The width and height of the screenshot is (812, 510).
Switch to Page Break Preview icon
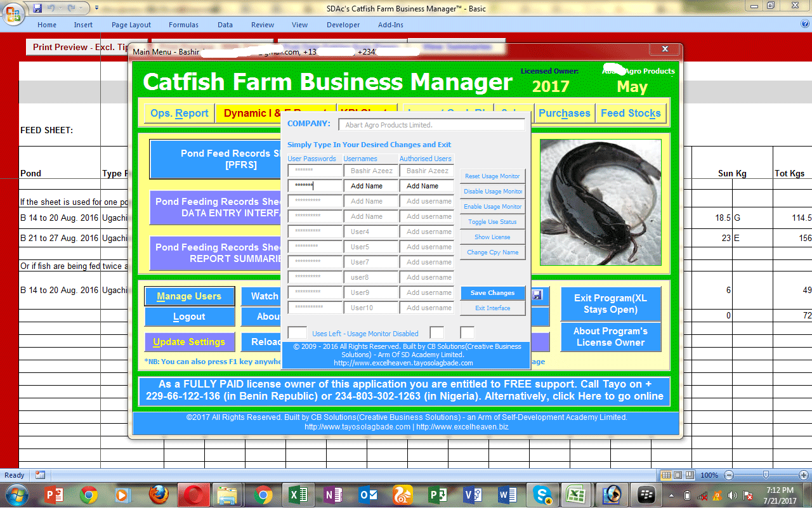tap(689, 475)
